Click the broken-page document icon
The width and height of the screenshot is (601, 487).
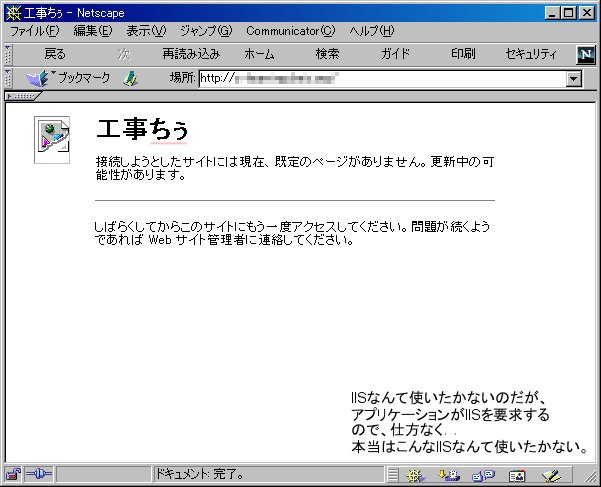tap(52, 140)
